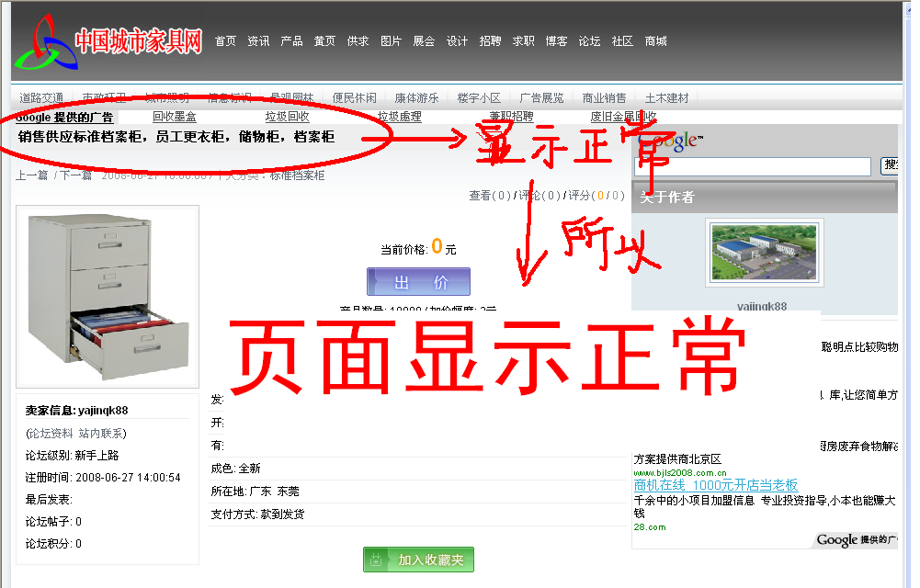Click the 出价 bid button
The height and width of the screenshot is (588, 920).
coord(418,282)
